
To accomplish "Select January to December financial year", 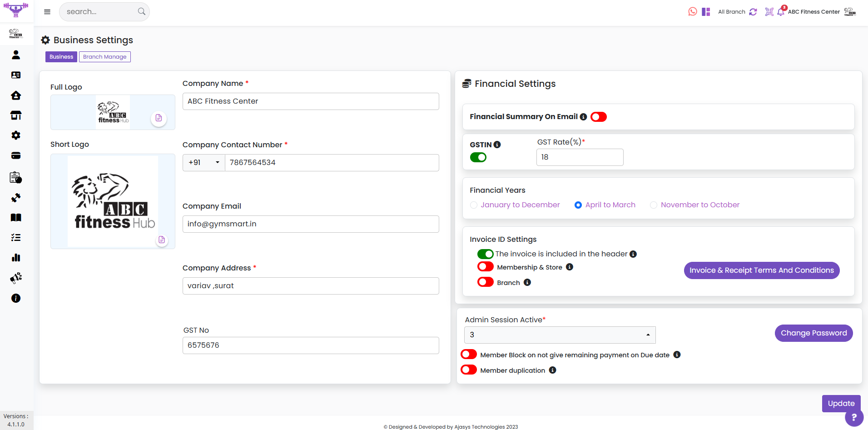I will [474, 205].
